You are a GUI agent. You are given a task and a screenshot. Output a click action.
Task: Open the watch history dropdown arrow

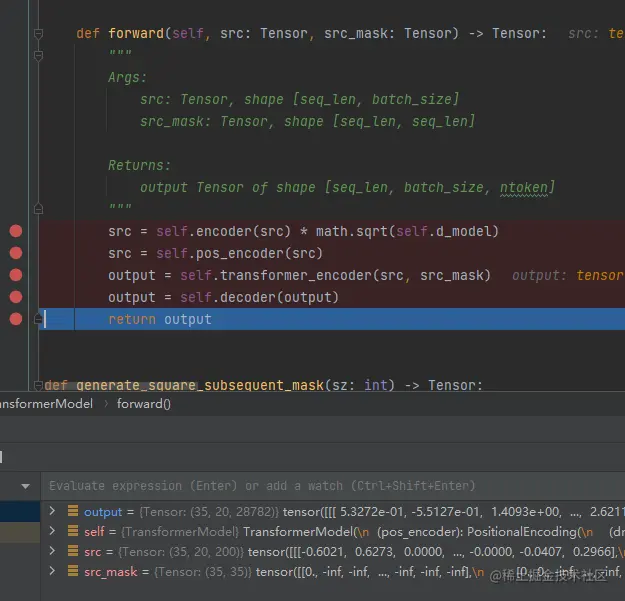[x=26, y=486]
